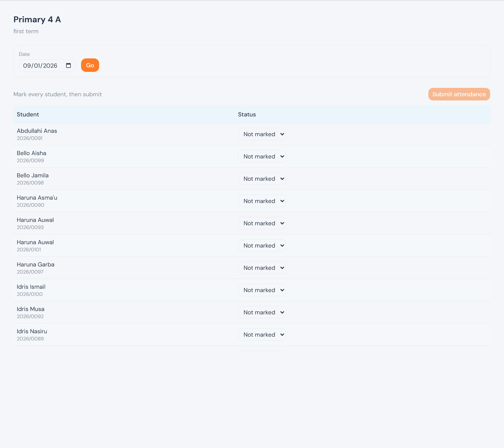
Task: Open status dropdown for Haruna Asma'u
Action: click(x=262, y=201)
